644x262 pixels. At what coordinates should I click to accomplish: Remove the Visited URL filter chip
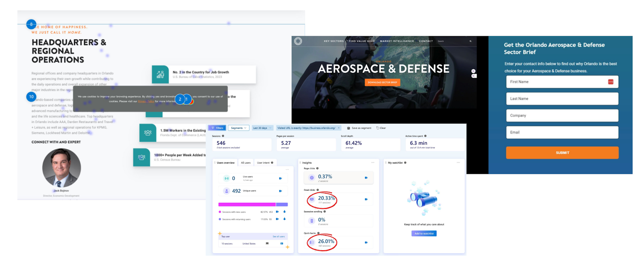[x=339, y=128]
